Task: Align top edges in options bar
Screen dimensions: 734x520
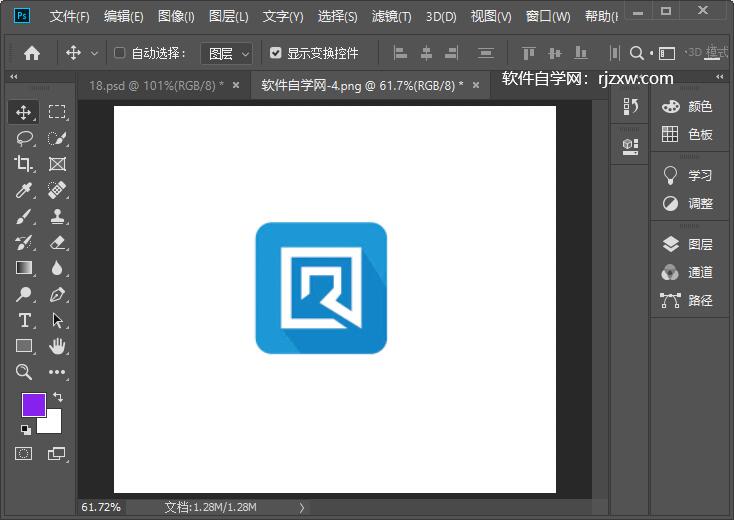Action: click(x=528, y=53)
